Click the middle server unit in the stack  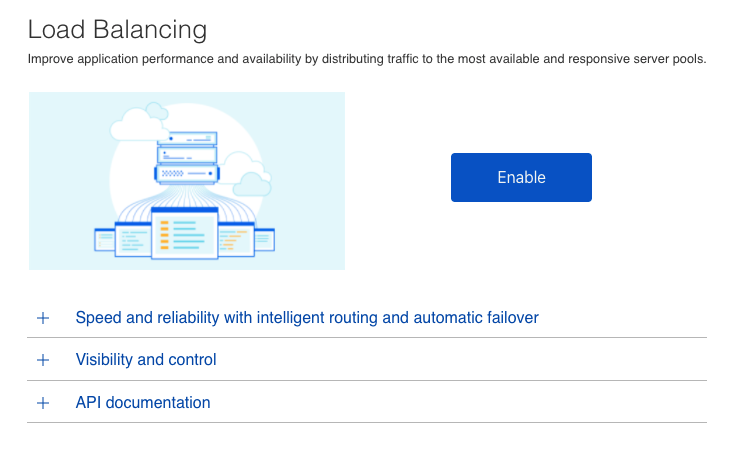pos(187,155)
